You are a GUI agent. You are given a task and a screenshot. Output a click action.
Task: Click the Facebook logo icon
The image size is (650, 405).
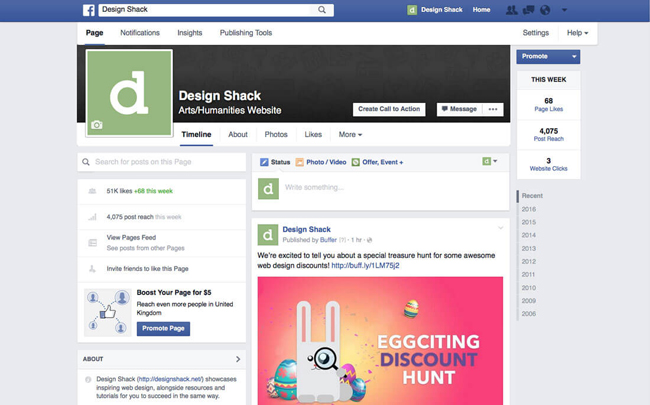point(87,10)
